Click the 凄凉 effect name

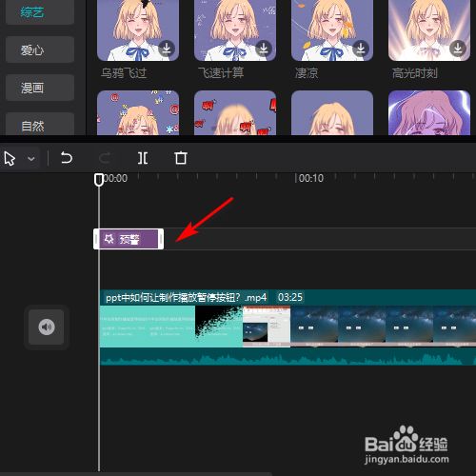coord(307,73)
